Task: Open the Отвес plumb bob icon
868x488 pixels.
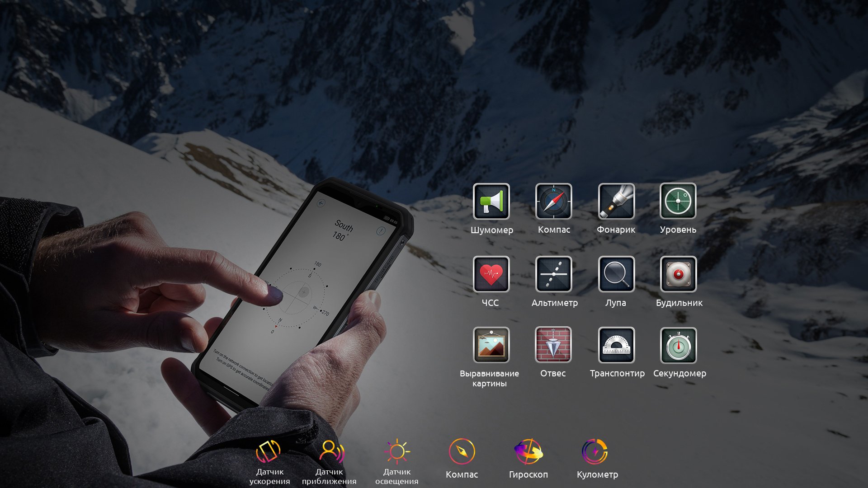Action: 553,345
